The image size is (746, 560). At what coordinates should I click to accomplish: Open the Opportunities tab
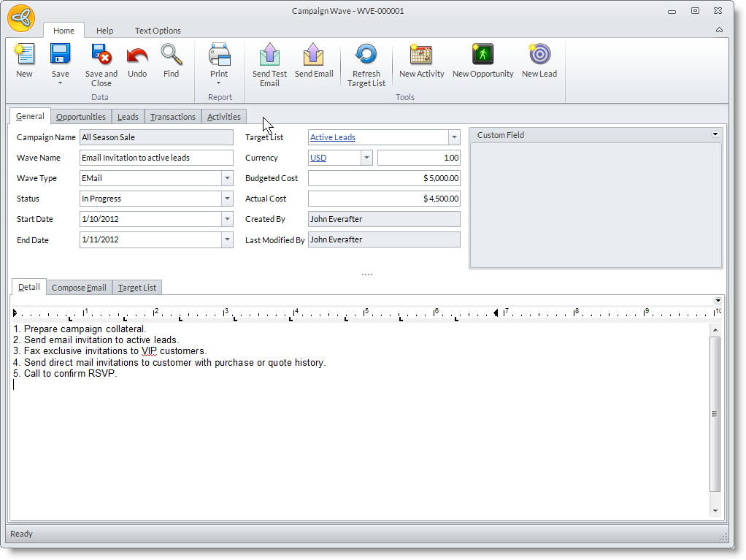[81, 117]
